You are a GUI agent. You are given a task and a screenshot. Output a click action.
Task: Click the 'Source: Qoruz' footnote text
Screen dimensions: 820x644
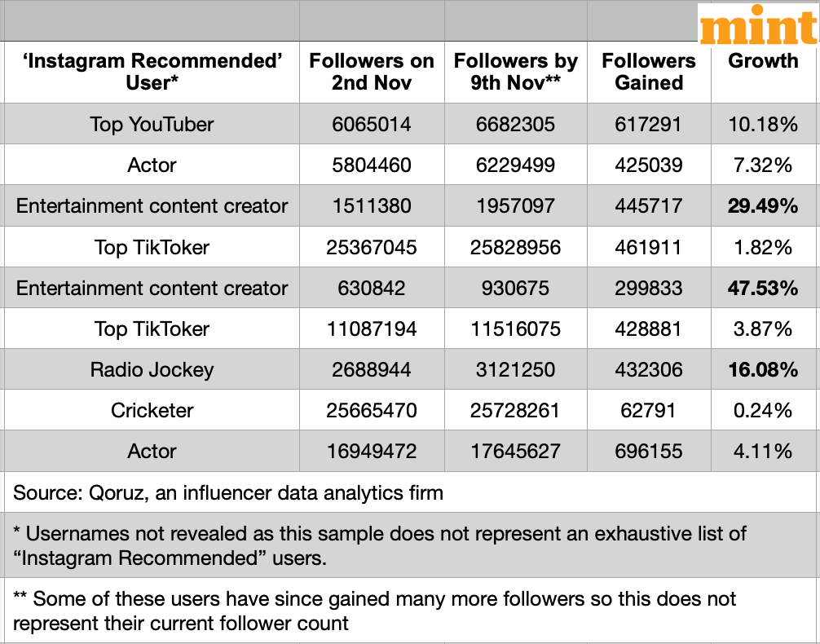click(x=228, y=492)
